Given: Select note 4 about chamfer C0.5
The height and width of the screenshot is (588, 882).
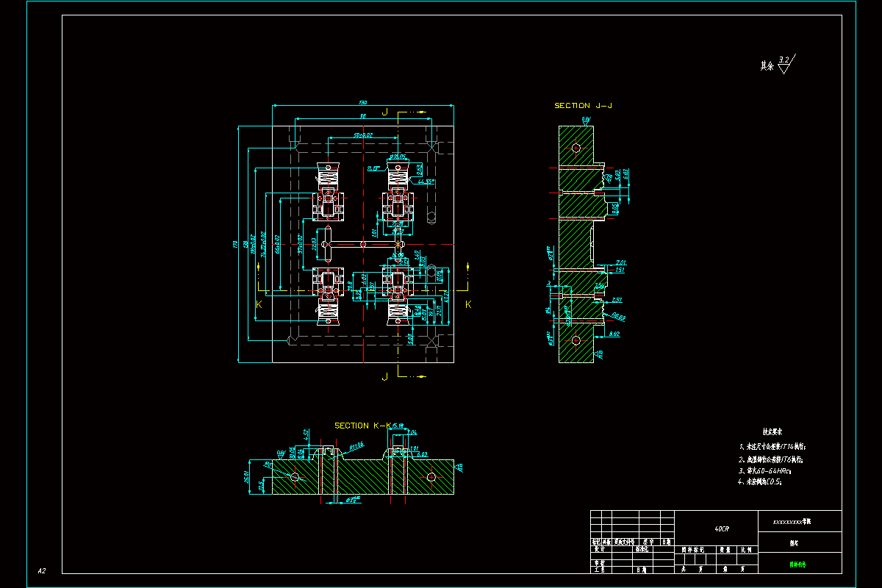Looking at the screenshot, I should [x=759, y=482].
